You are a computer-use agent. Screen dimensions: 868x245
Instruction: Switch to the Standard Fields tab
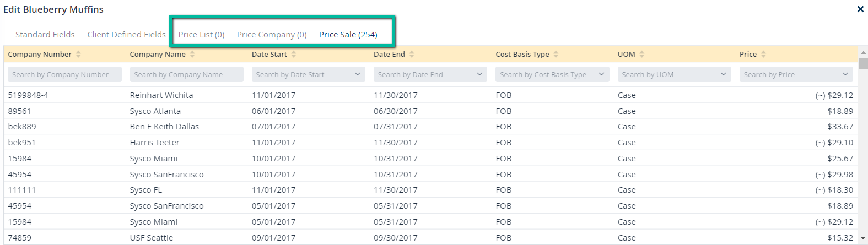pyautogui.click(x=45, y=35)
